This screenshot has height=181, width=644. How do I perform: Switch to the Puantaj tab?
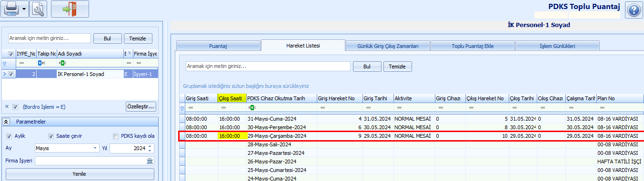coord(218,46)
